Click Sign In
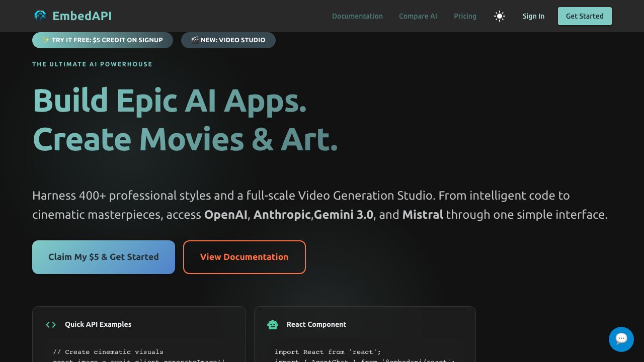Image resolution: width=644 pixels, height=362 pixels. coord(533,16)
